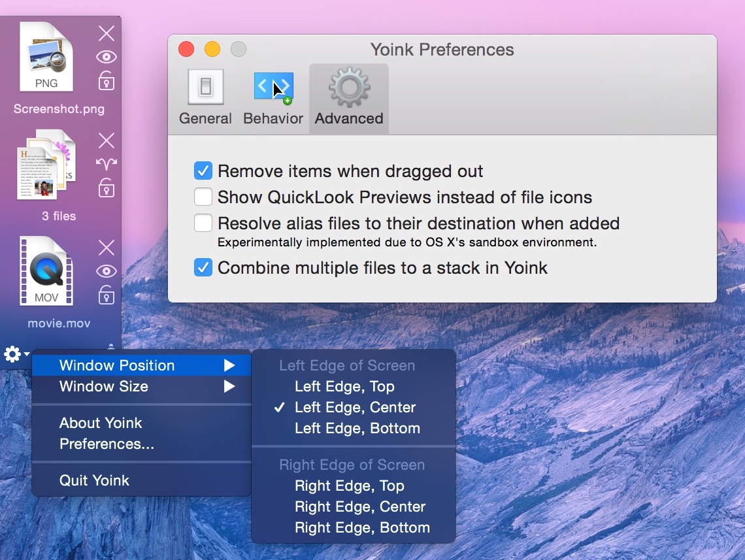Open the General preferences tab

click(x=205, y=98)
